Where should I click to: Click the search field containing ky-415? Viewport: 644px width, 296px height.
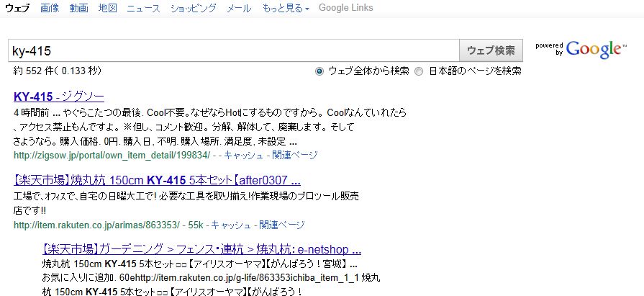tap(233, 50)
